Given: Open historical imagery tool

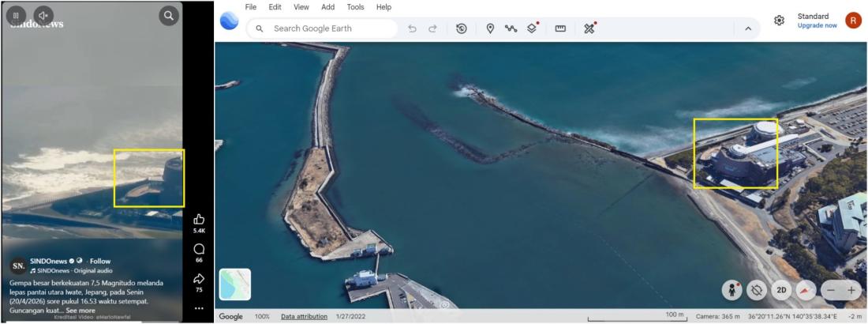Looking at the screenshot, I should pos(462,28).
